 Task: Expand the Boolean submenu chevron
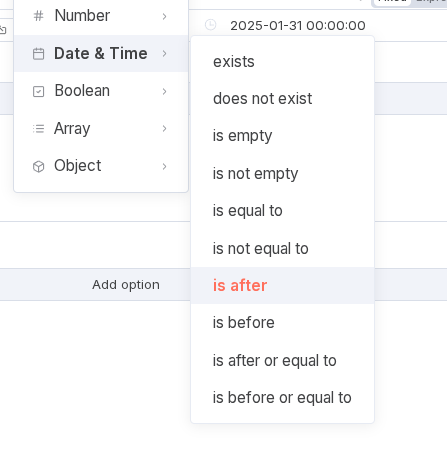(164, 91)
